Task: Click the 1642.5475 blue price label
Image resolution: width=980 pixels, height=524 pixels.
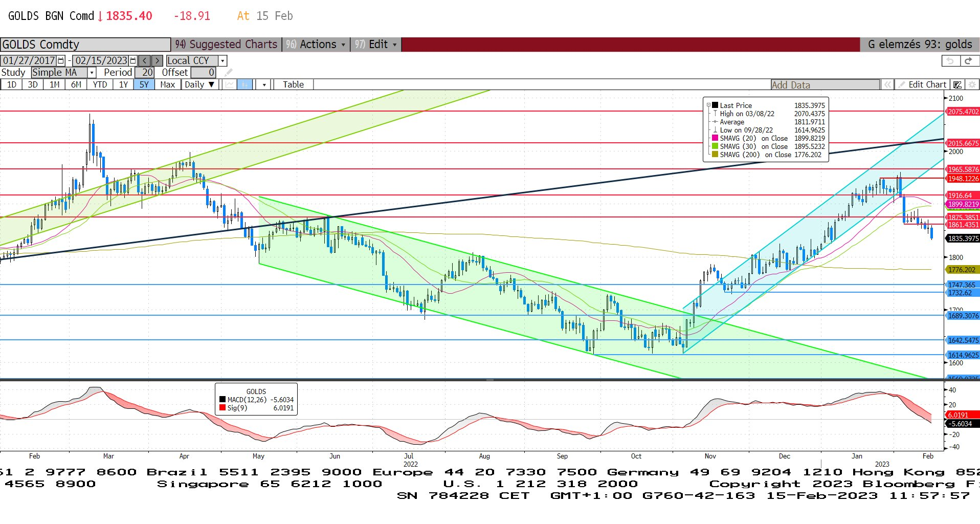Action: [x=963, y=340]
